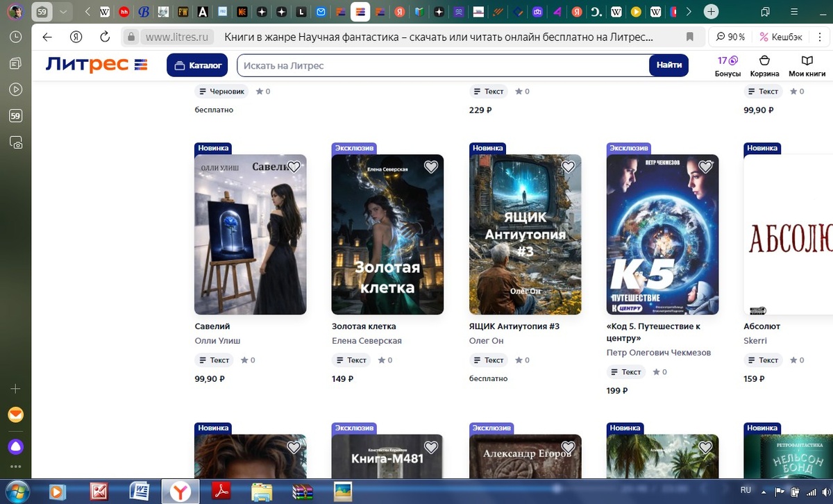Switch to the white A favicon tab
This screenshot has height=504, width=833.
[203, 12]
